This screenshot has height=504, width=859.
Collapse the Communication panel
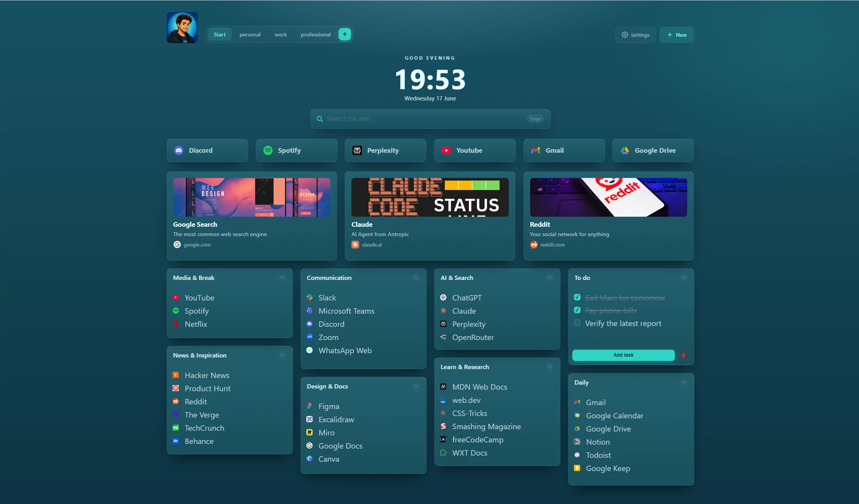pos(416,277)
